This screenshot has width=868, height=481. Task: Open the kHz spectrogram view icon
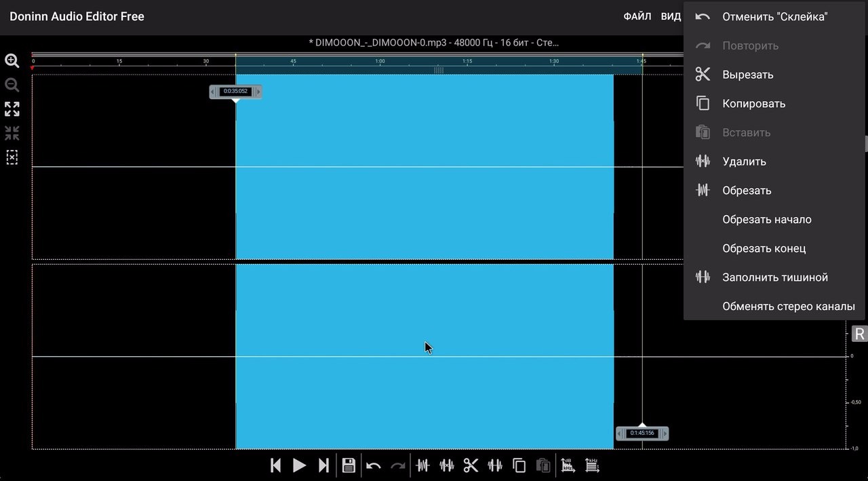tap(592, 465)
